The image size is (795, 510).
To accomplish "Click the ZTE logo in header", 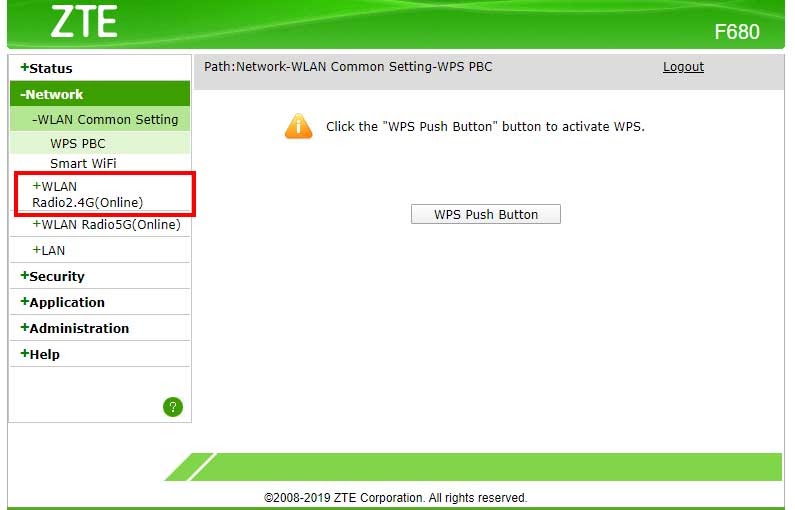I will [84, 22].
